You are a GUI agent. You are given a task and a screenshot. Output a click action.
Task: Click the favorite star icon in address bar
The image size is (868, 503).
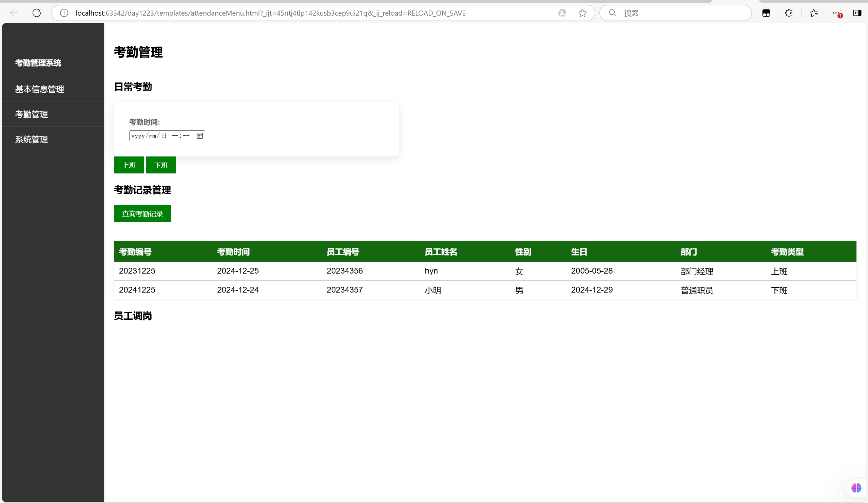tap(582, 13)
